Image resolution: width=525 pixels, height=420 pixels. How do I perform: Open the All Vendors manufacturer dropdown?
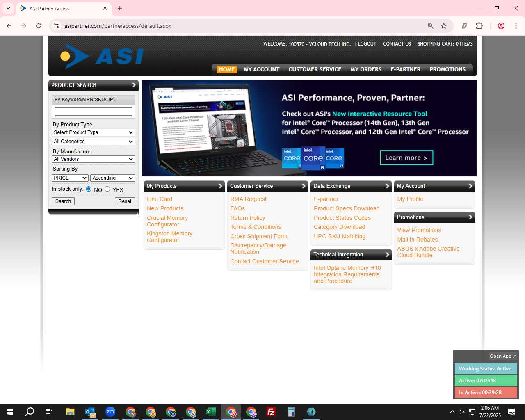pyautogui.click(x=94, y=159)
